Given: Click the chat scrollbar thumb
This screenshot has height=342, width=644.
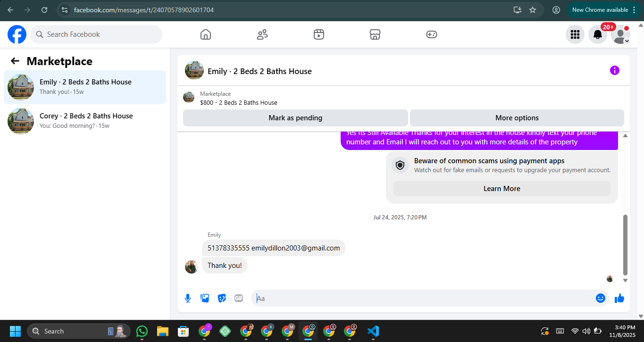Looking at the screenshot, I should [626, 245].
